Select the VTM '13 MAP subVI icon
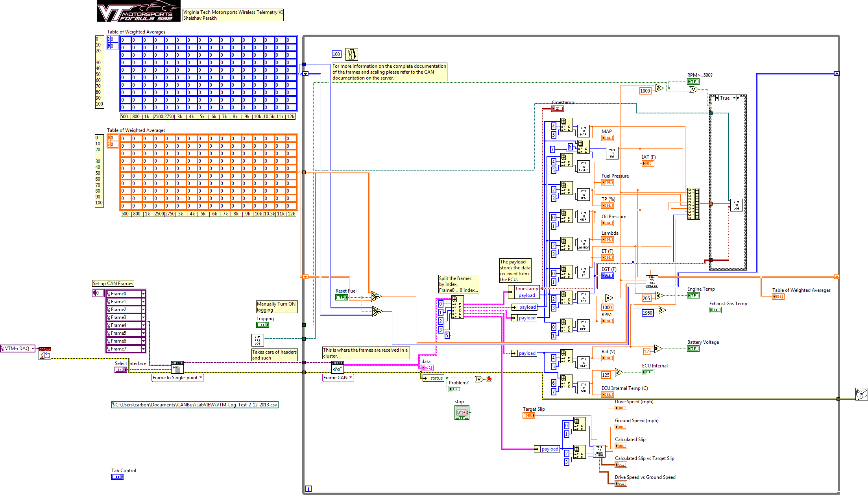868x495 pixels. (x=583, y=131)
